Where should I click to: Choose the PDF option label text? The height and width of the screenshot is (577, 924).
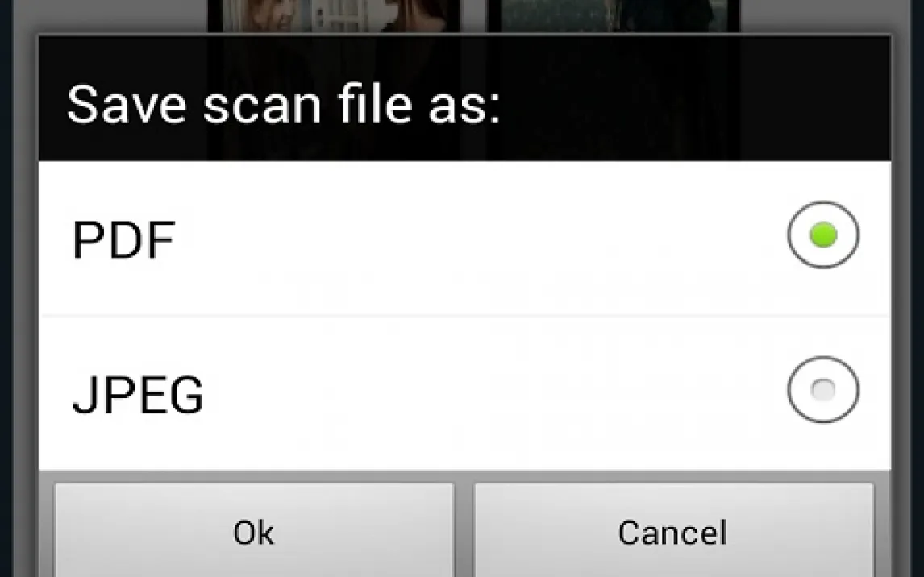pyautogui.click(x=123, y=239)
